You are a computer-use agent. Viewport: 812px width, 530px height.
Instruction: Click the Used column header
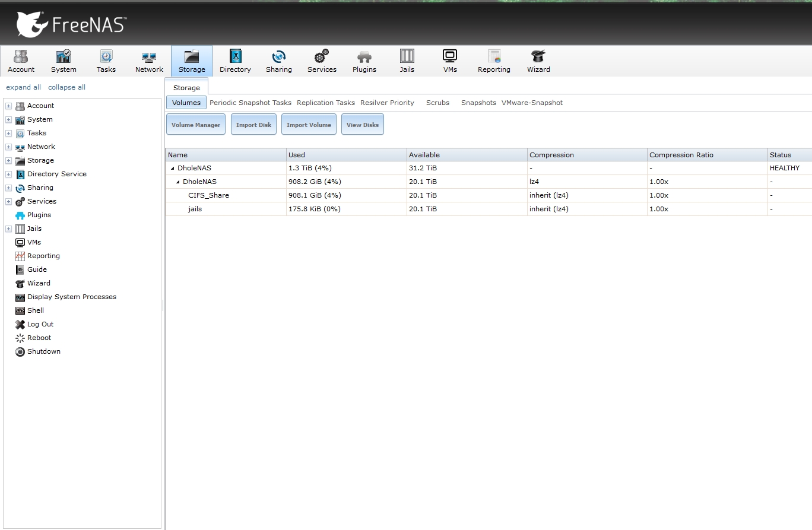347,155
